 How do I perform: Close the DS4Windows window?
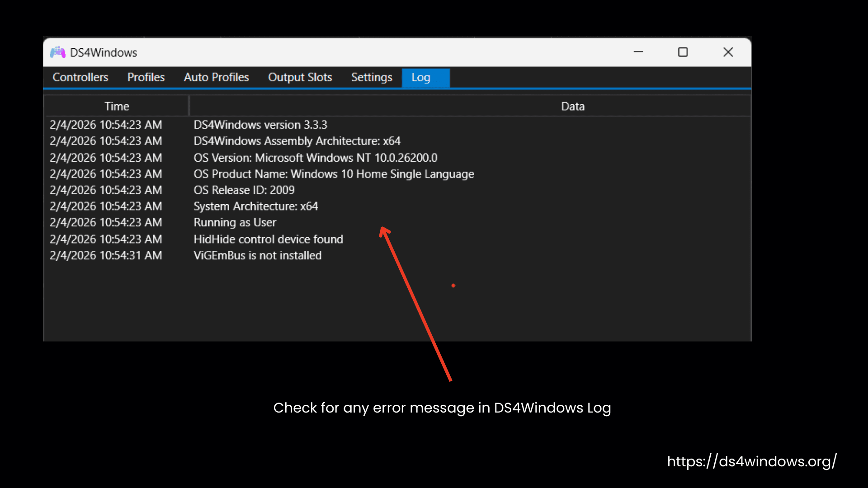[x=728, y=52]
